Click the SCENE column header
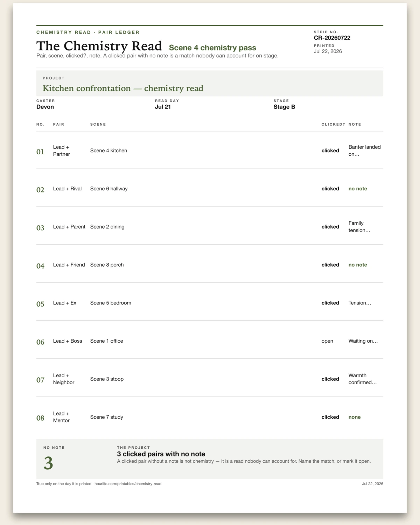420x525 pixels. (98, 124)
